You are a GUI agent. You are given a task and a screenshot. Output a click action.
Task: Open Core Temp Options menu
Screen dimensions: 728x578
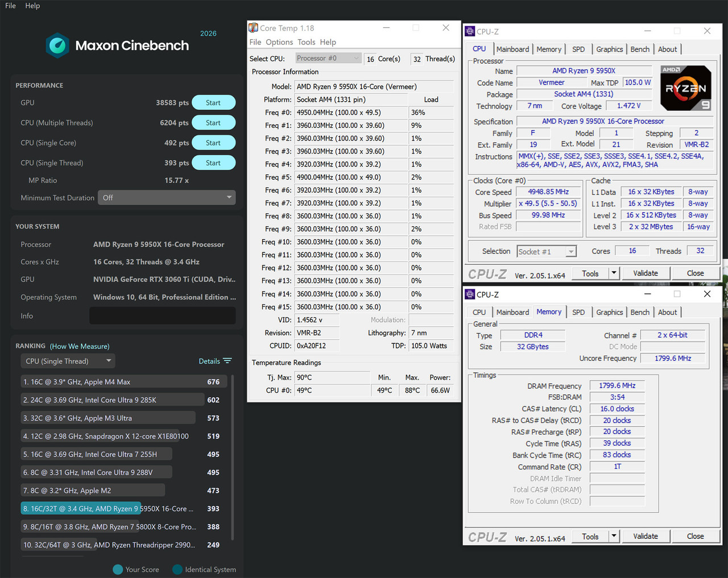pos(279,42)
